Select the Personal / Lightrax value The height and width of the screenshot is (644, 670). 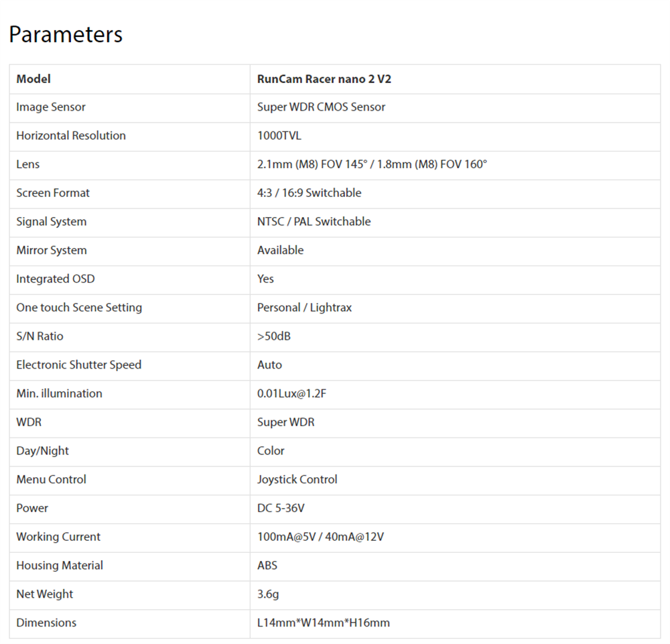[x=304, y=308]
